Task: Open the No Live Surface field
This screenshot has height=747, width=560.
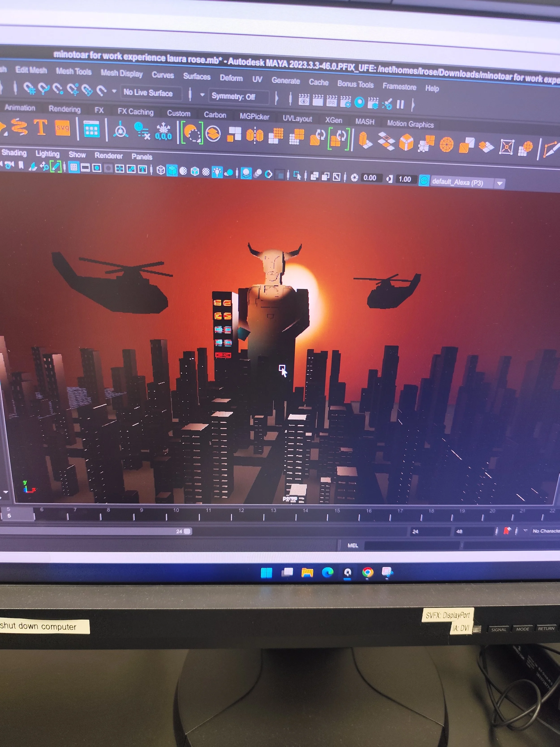Action: pyautogui.click(x=151, y=93)
